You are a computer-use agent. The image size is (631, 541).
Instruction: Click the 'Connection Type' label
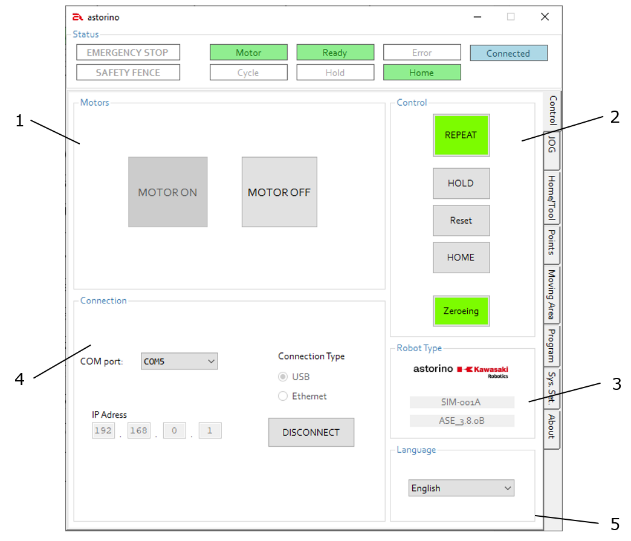tap(311, 356)
